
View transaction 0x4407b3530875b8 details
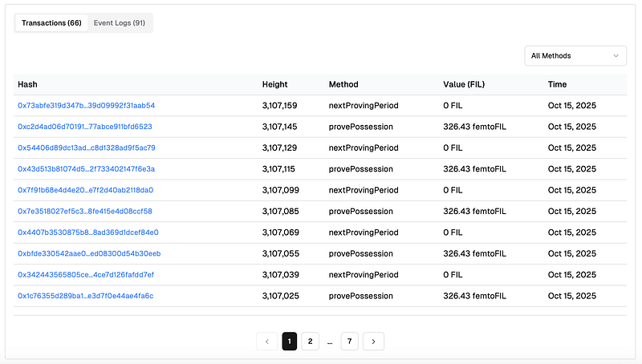[87, 233]
